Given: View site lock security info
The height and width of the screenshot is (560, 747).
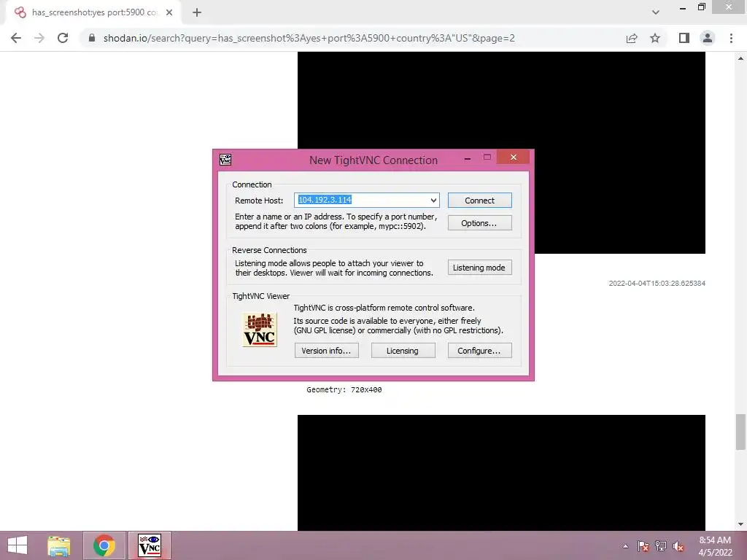Looking at the screenshot, I should point(92,38).
